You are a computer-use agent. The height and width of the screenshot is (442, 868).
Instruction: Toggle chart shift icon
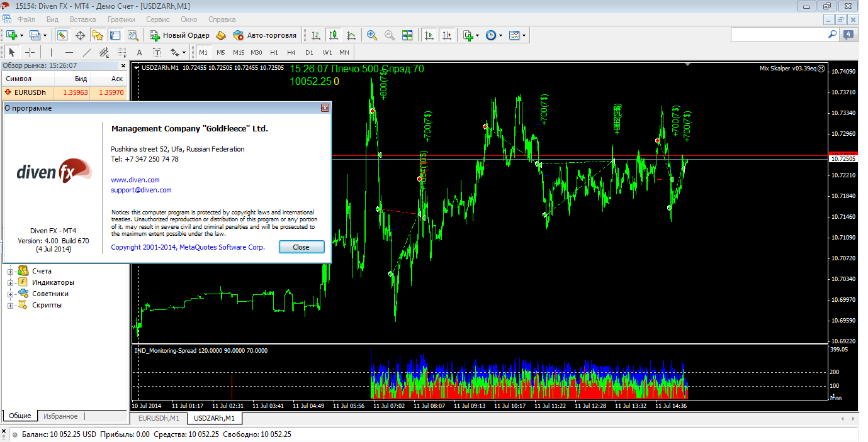click(x=446, y=35)
